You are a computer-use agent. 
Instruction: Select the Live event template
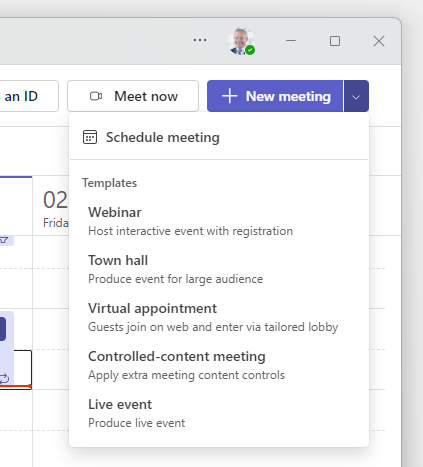click(219, 413)
